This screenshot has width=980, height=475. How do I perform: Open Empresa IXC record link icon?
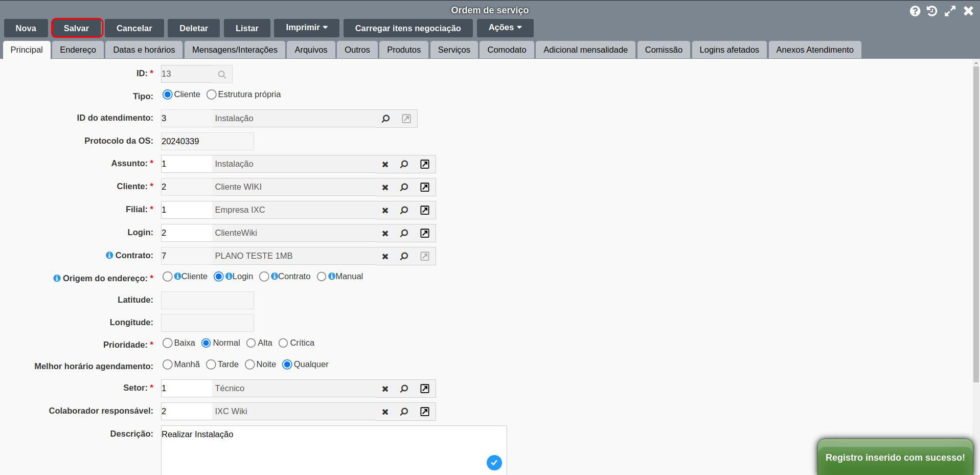pos(425,210)
